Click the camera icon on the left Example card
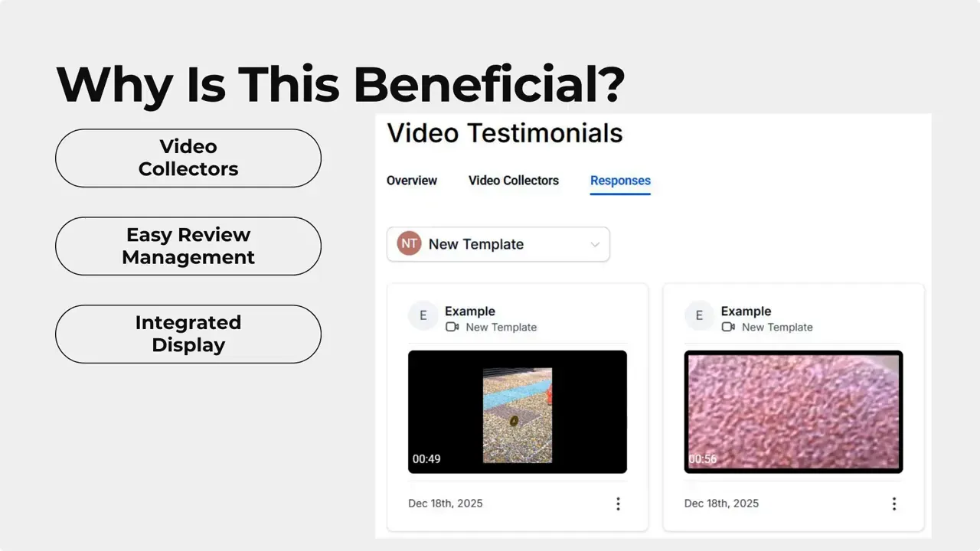 click(452, 327)
